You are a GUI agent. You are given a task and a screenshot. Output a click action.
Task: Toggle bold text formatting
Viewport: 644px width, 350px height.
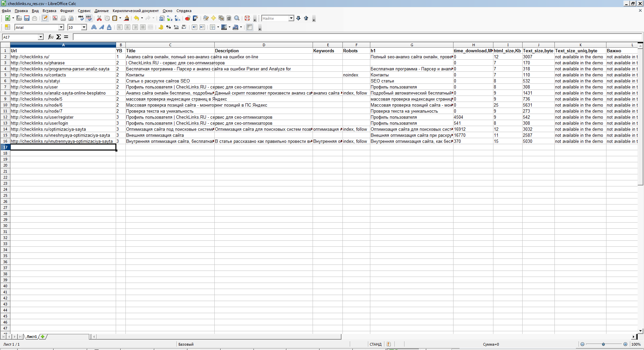[94, 27]
